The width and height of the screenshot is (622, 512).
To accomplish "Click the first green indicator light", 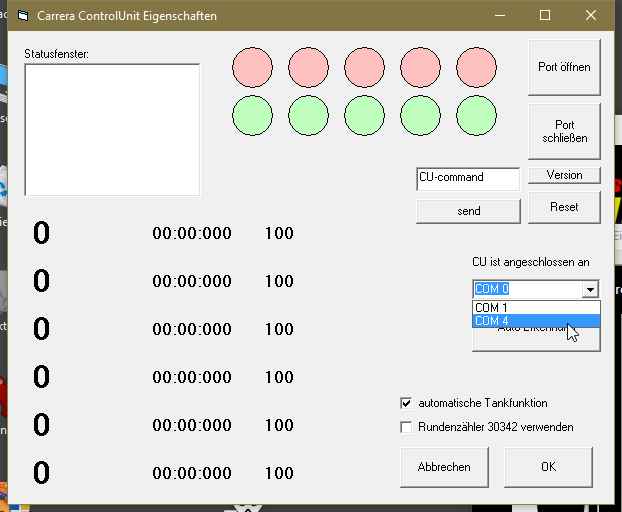I will click(x=252, y=115).
